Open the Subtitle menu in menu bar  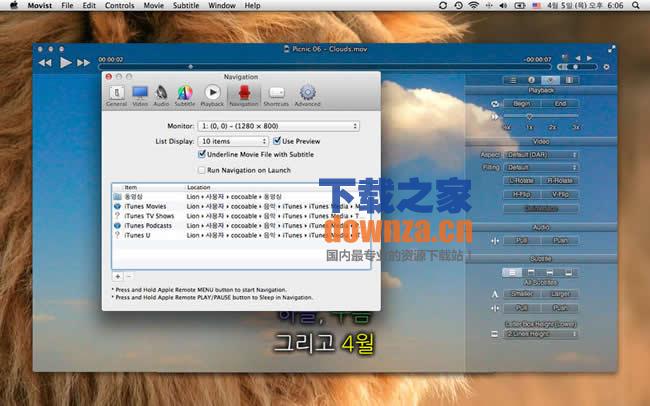pyautogui.click(x=186, y=5)
